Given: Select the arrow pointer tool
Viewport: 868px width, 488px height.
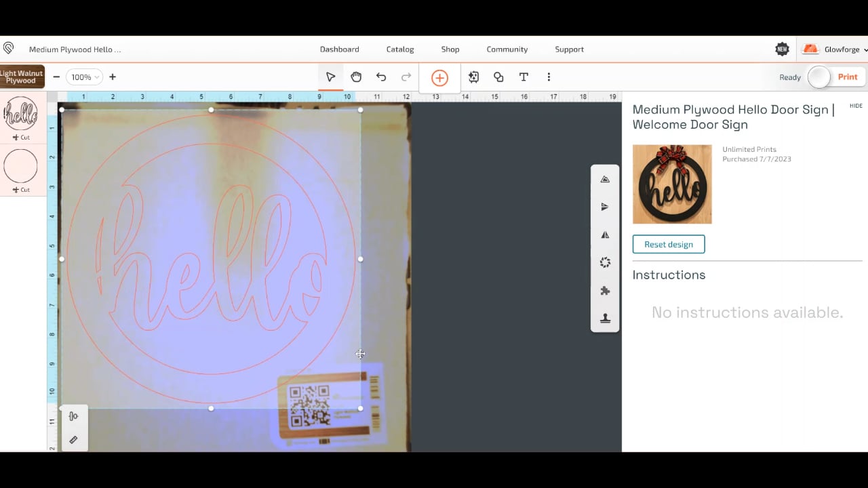Looking at the screenshot, I should pyautogui.click(x=330, y=77).
